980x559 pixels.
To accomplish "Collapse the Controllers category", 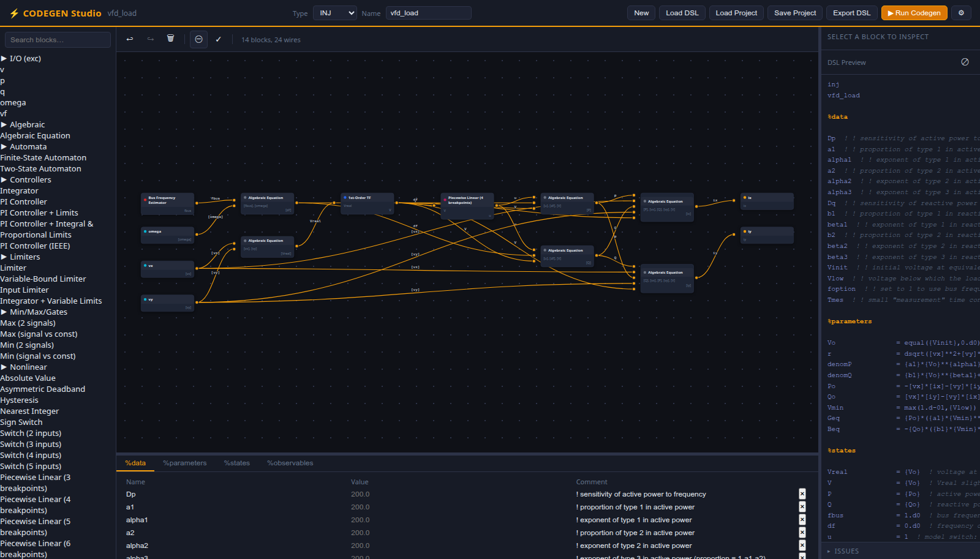I will [26, 179].
